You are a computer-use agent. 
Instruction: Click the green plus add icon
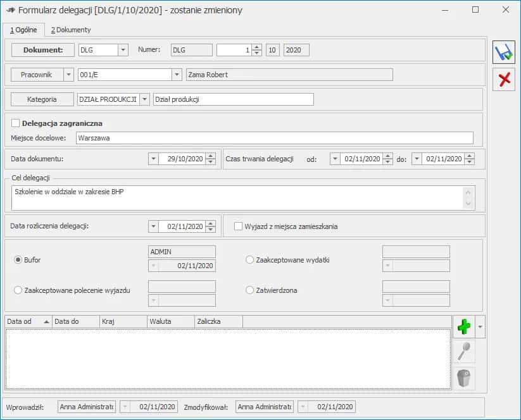tap(463, 326)
